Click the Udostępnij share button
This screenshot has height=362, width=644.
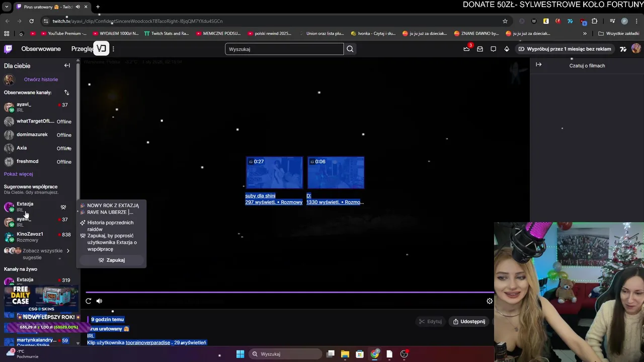click(469, 321)
